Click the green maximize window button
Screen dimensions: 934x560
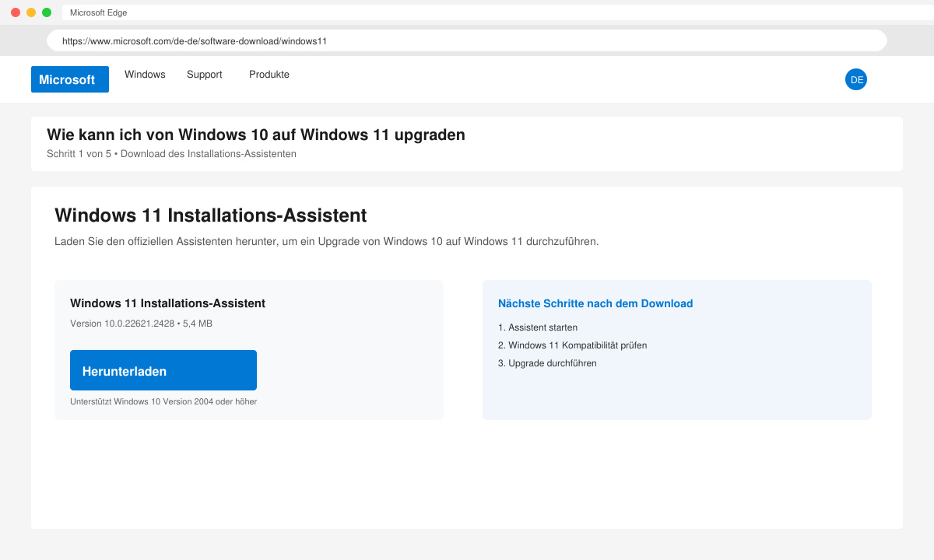pyautogui.click(x=47, y=12)
